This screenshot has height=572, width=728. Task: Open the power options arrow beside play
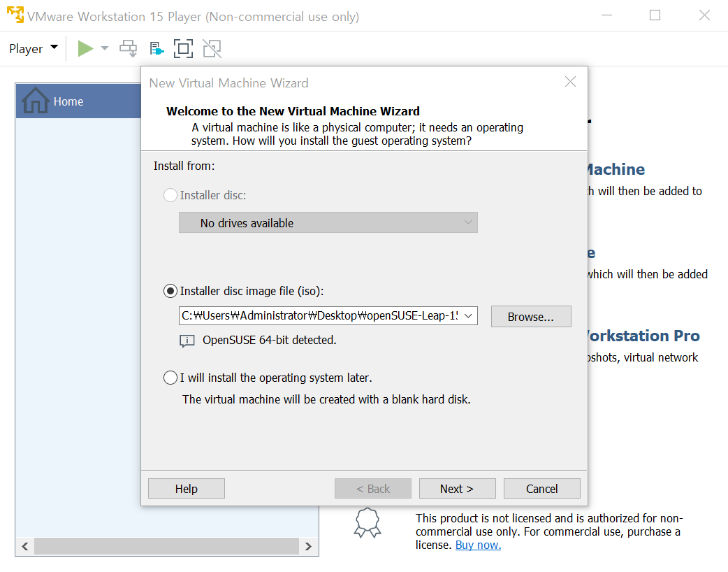[x=105, y=48]
